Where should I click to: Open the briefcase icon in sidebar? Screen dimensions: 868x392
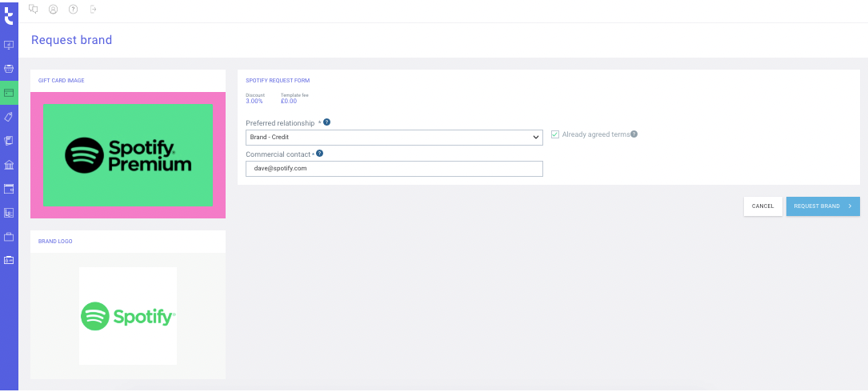pos(9,237)
